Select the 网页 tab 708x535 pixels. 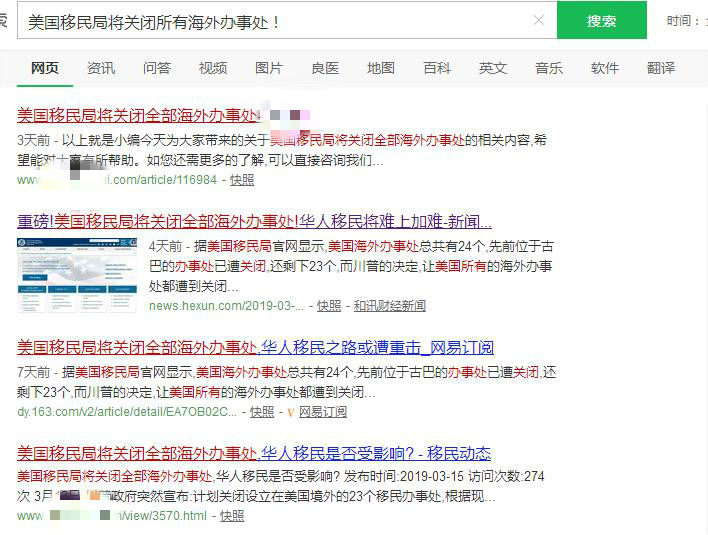coord(45,68)
